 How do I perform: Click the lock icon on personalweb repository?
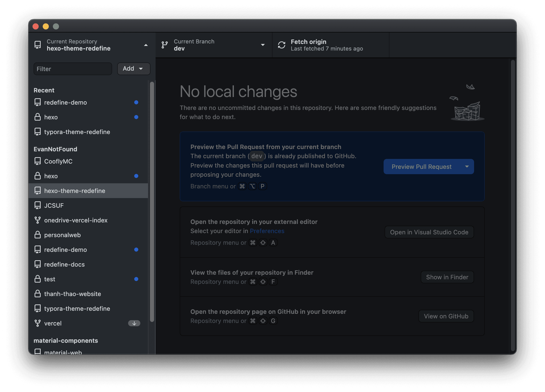38,235
